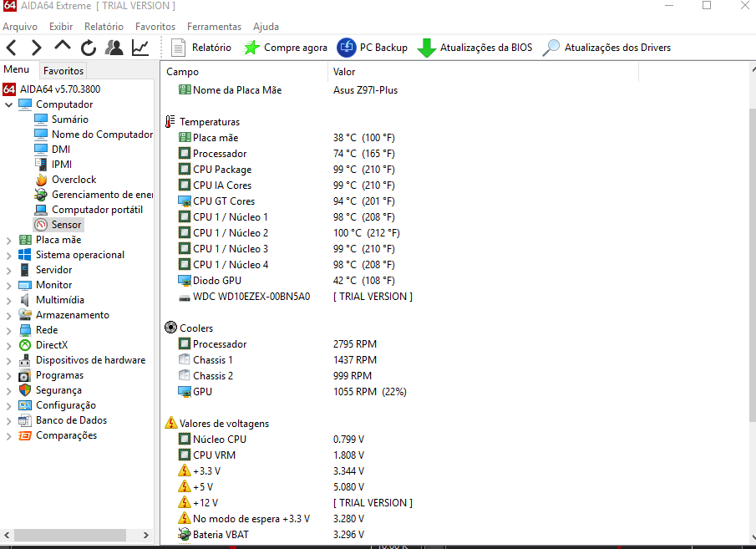Select Nome do Computador item
Screen dimensions: 756x549
(94, 134)
